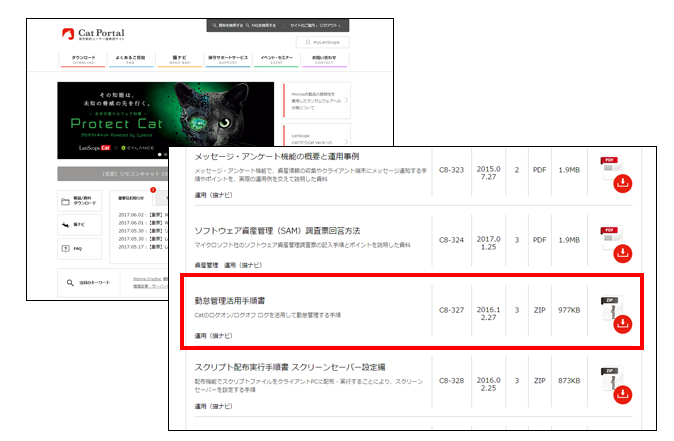
Task: Click the 2016.12.27 date cell
Action: coord(488,313)
